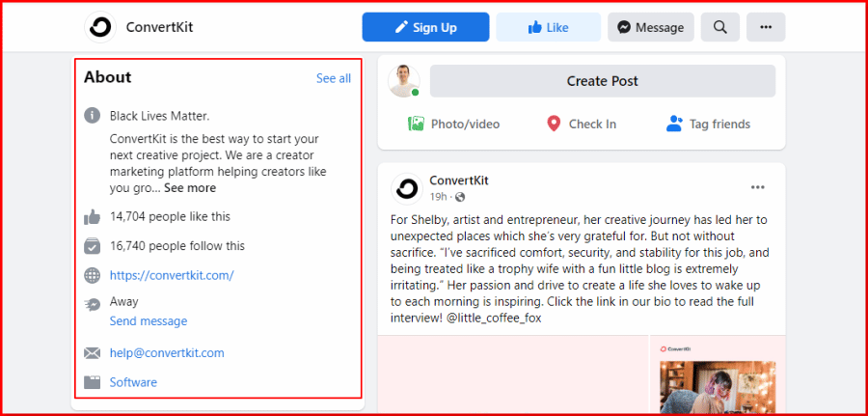The image size is (868, 416).
Task: Click 14,704 people like this text
Action: [170, 216]
